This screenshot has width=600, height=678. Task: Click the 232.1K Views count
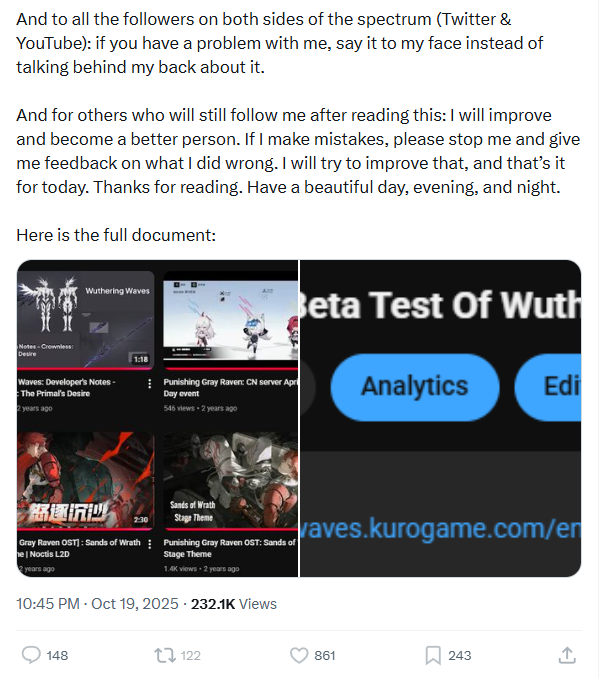tap(234, 604)
